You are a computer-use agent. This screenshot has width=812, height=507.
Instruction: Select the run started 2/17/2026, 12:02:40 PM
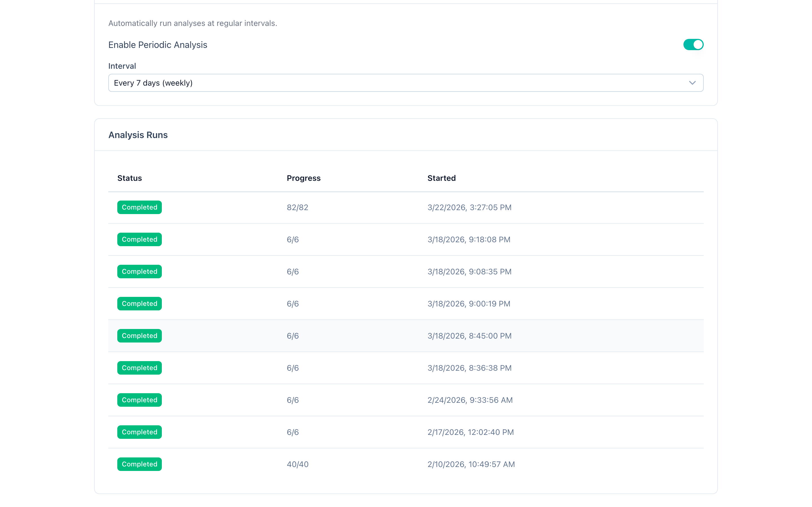tap(470, 432)
